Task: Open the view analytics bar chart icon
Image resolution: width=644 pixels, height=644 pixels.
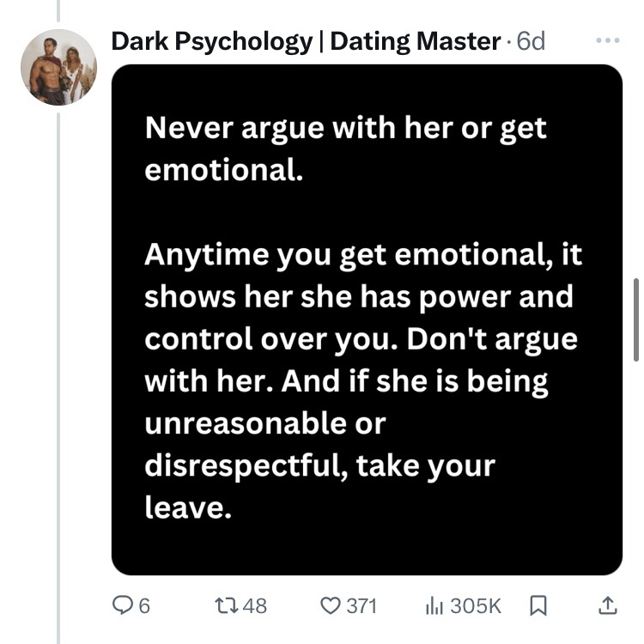Action: tap(434, 606)
